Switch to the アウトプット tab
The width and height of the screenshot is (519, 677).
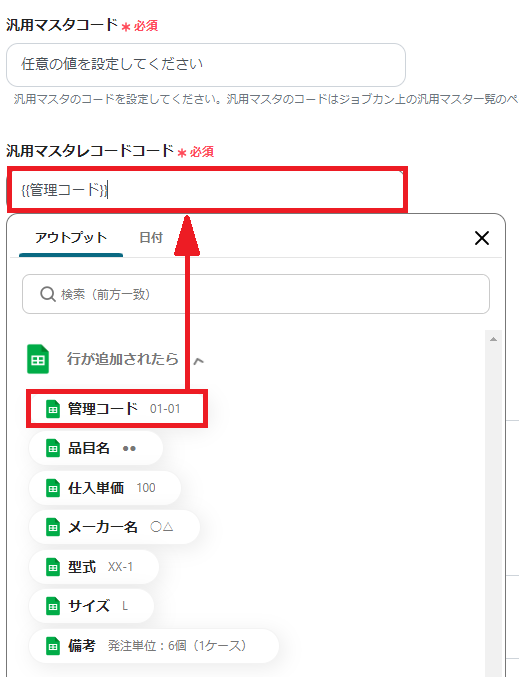click(71, 238)
